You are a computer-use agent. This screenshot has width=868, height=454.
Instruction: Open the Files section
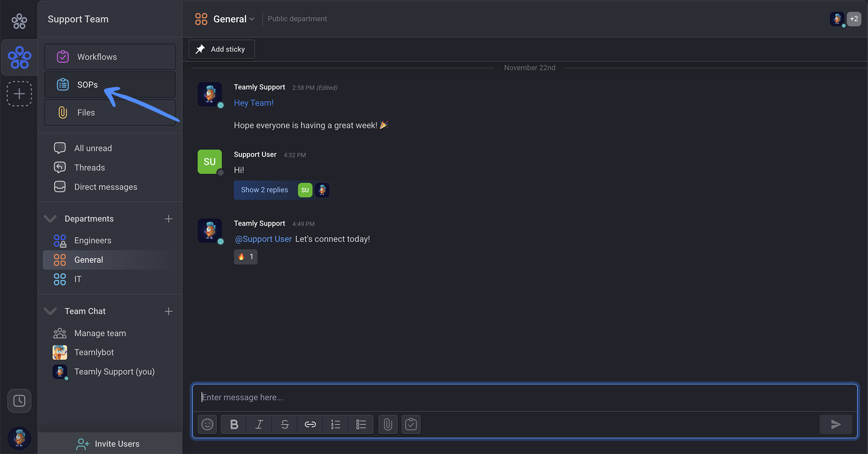110,113
